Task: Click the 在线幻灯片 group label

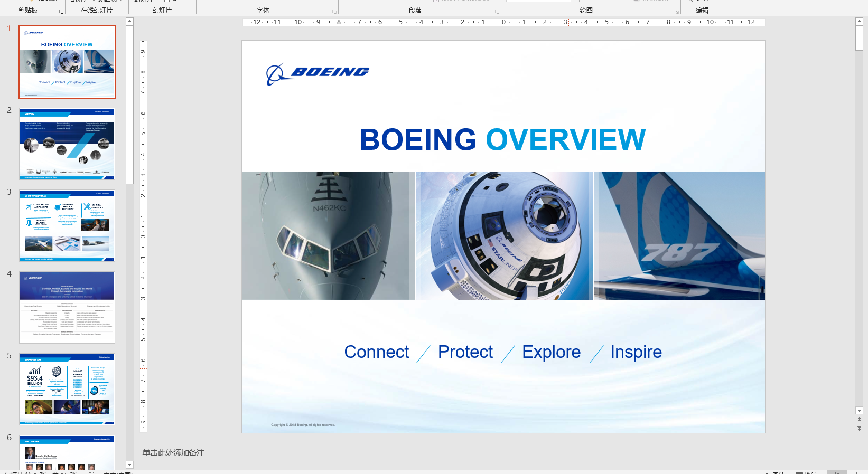Action: [97, 11]
